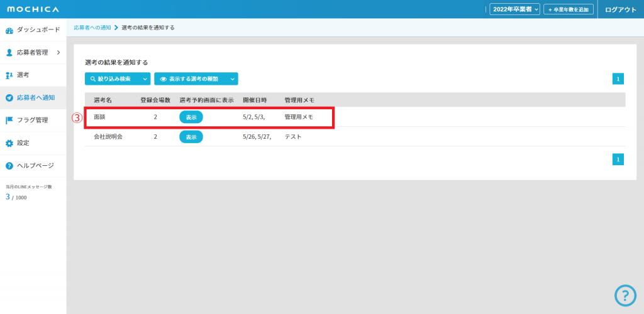This screenshot has height=314, width=644.
Task: Toggle 表示 for the 会社説明会 row
Action: (191, 137)
